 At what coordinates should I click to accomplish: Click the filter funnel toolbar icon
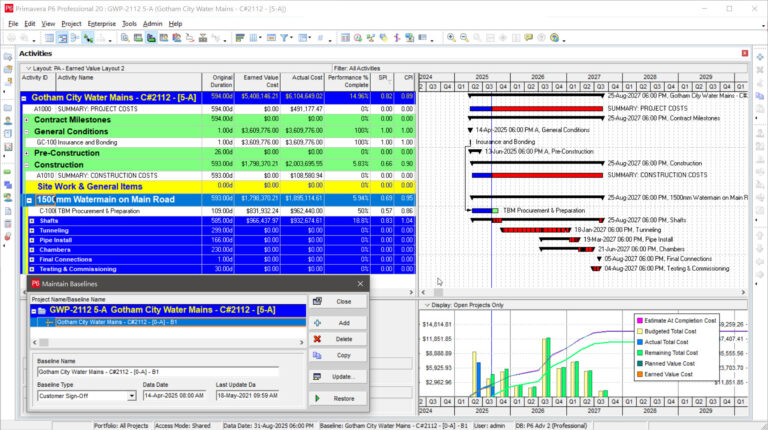[x=284, y=37]
